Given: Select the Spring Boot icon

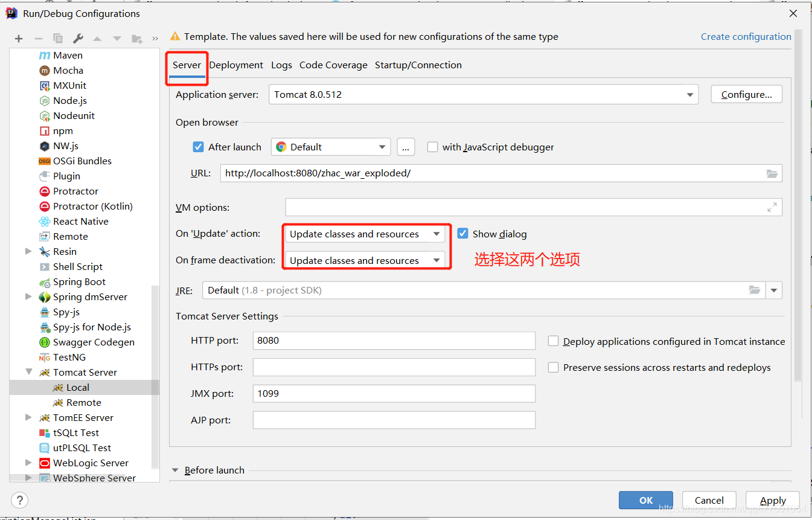Looking at the screenshot, I should tap(45, 281).
